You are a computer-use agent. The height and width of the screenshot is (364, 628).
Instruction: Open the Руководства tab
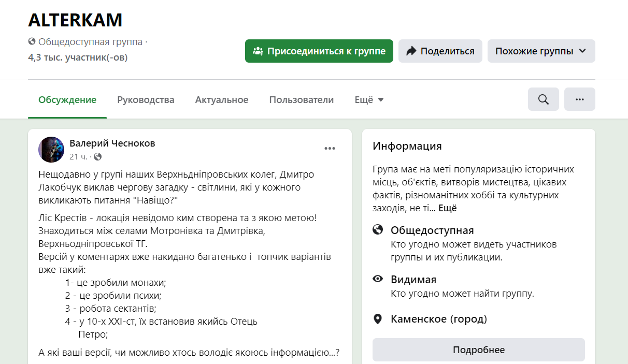coord(146,99)
